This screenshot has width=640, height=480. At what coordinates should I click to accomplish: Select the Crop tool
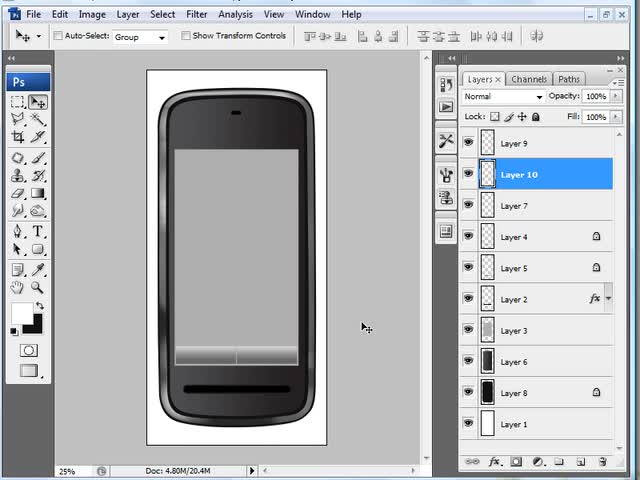tap(18, 137)
